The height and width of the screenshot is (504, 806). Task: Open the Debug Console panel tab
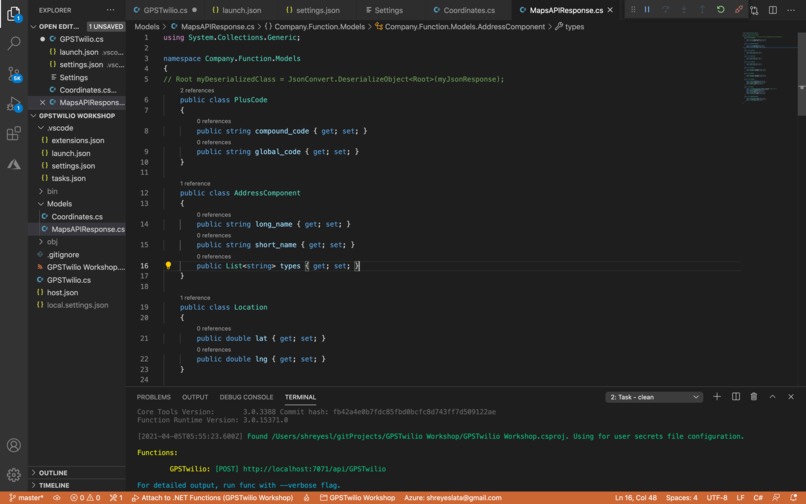[x=246, y=397]
